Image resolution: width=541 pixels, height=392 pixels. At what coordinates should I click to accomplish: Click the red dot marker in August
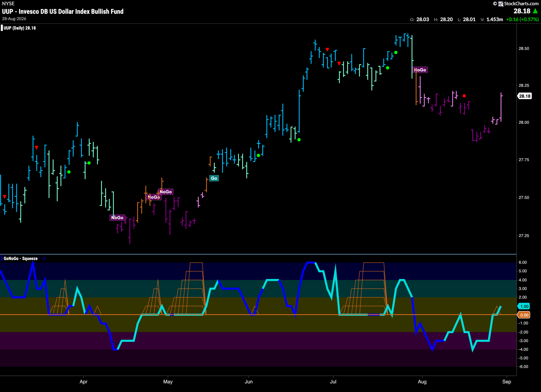tap(464, 96)
